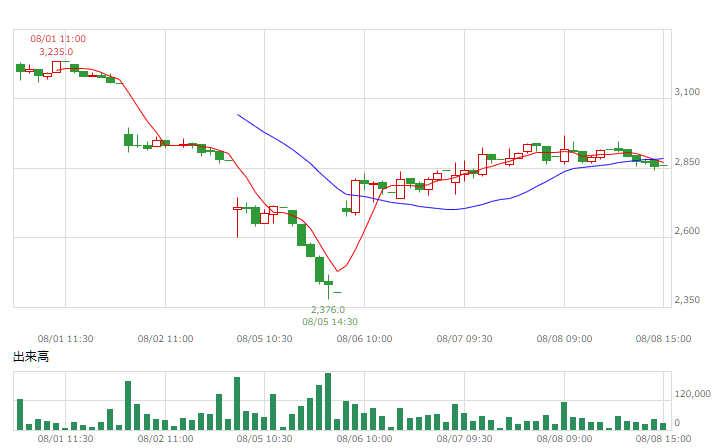Viewport: 718px width, 448px height.
Task: Click the 120,000 volume axis label
Action: tap(692, 393)
